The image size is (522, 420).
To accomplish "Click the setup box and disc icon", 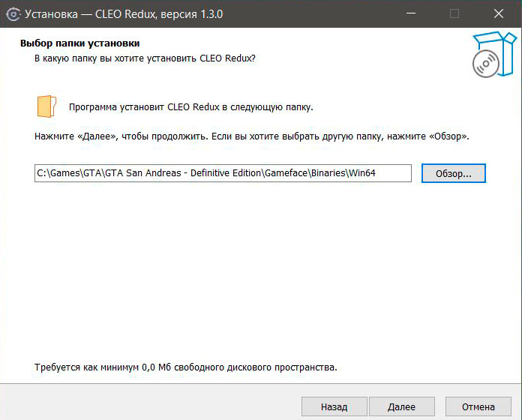I will click(494, 54).
